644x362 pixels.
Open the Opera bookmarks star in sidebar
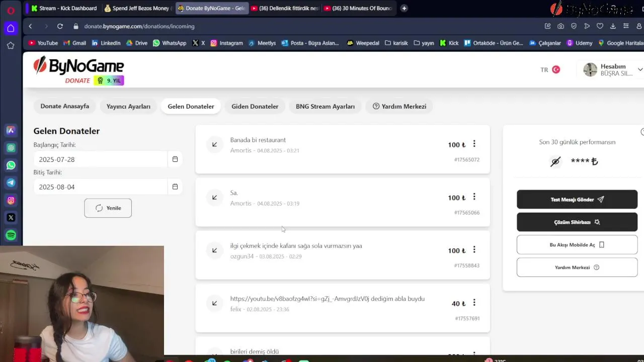click(x=11, y=45)
